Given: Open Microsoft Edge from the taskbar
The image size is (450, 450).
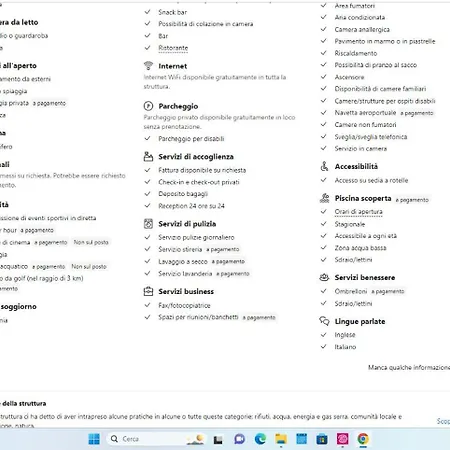Looking at the screenshot, I should coord(260,439).
